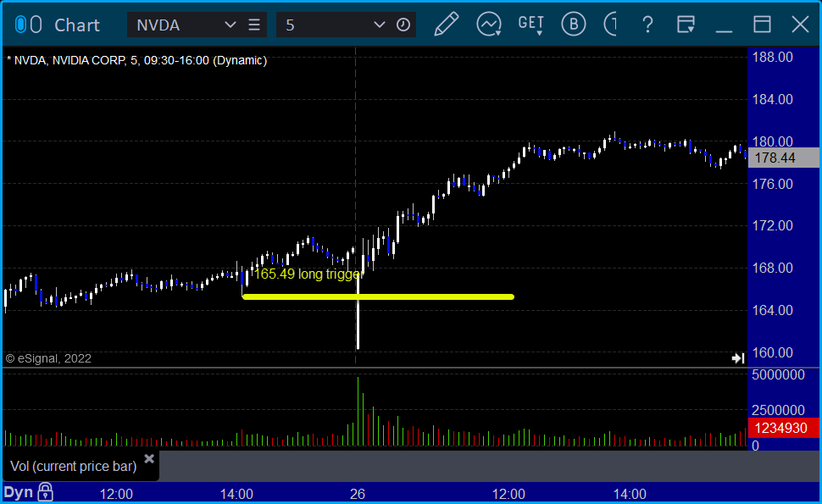Click the 184.00 price axis label
822x504 pixels.
click(x=773, y=99)
